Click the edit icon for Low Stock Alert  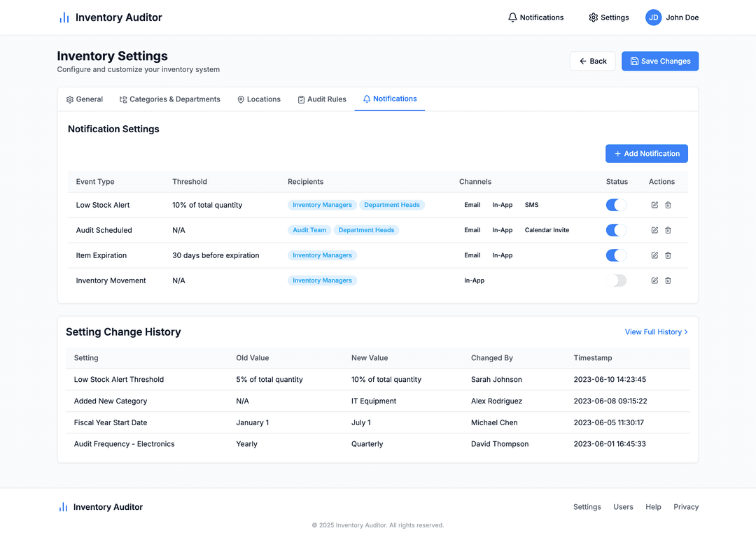point(654,205)
